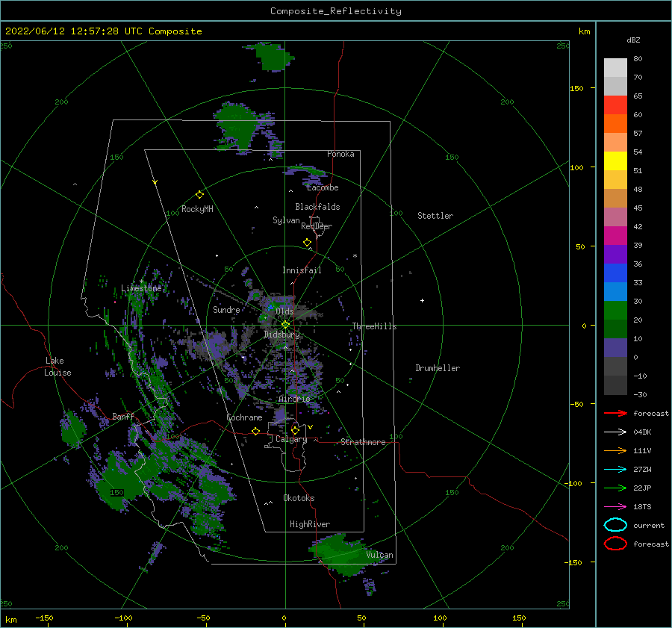This screenshot has width=672, height=628.
Task: Click the Composite_Reflectivity title
Action: [336, 11]
